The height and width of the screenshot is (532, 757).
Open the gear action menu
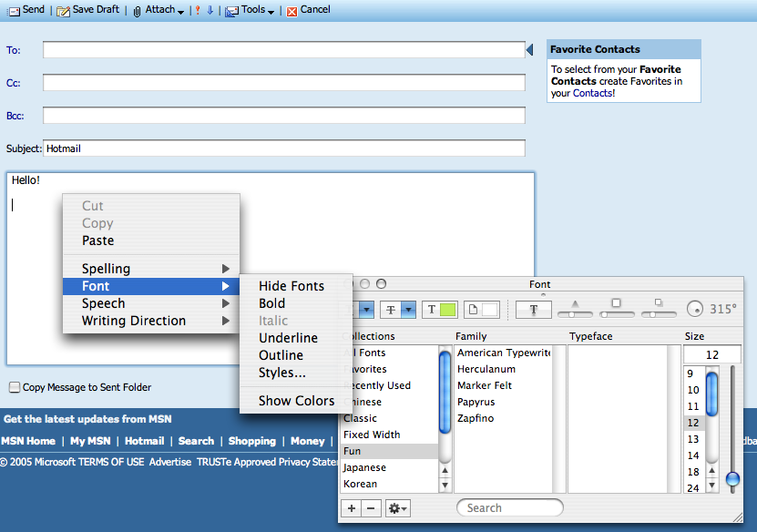398,508
